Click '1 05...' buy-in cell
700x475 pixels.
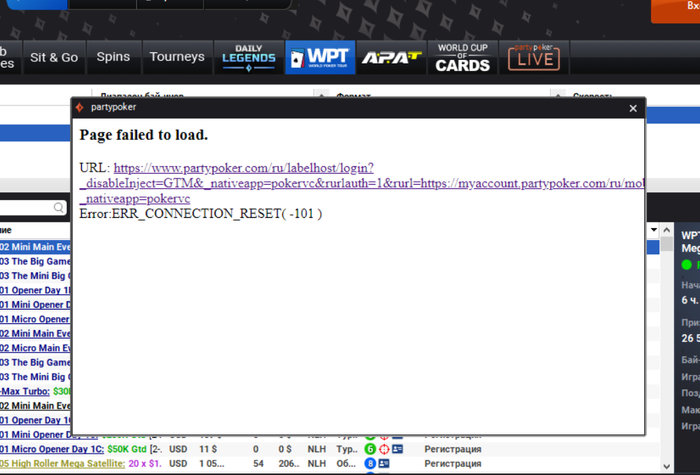(212, 464)
